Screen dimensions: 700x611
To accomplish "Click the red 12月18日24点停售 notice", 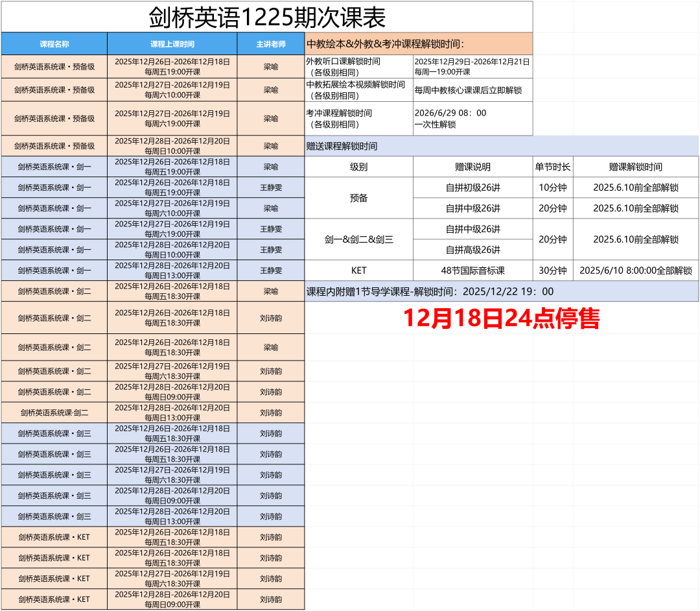I will (502, 318).
